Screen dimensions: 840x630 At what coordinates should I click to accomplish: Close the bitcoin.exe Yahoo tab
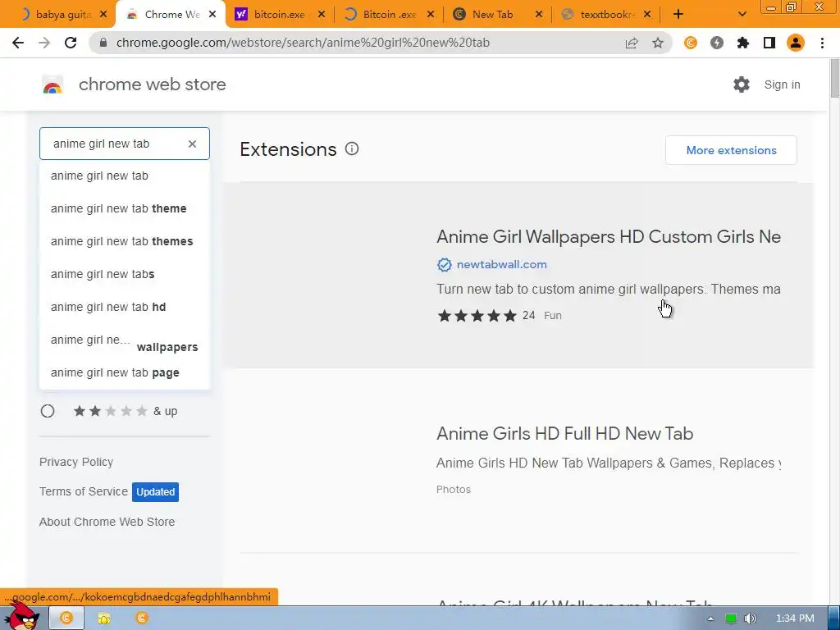click(322, 15)
